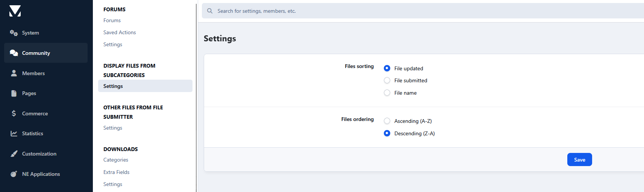Screen dimensions: 644x192
Task: Select File name sorting option
Action: 387,93
